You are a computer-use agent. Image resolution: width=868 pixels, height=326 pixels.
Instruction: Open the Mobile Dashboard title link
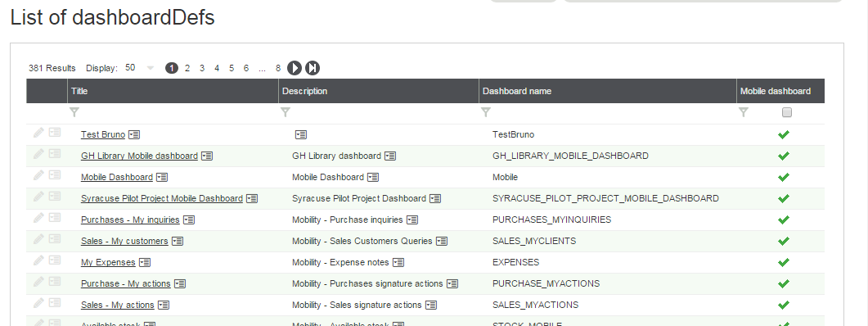click(x=117, y=178)
